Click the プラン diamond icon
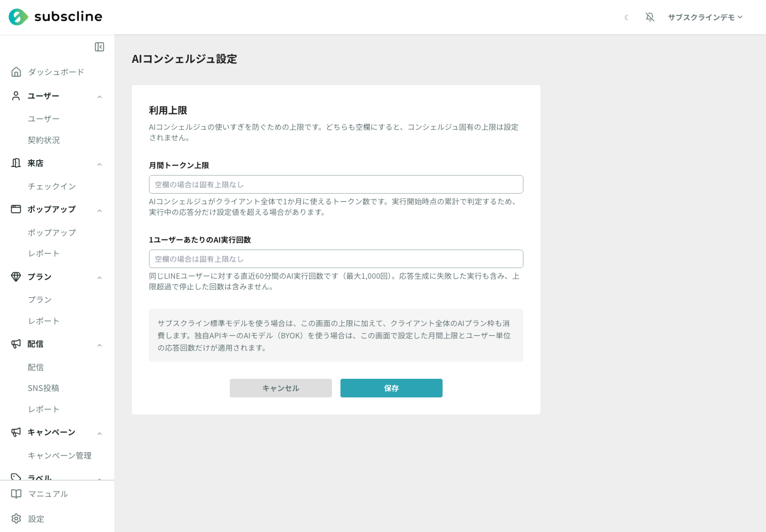This screenshot has width=766, height=532. (x=16, y=277)
